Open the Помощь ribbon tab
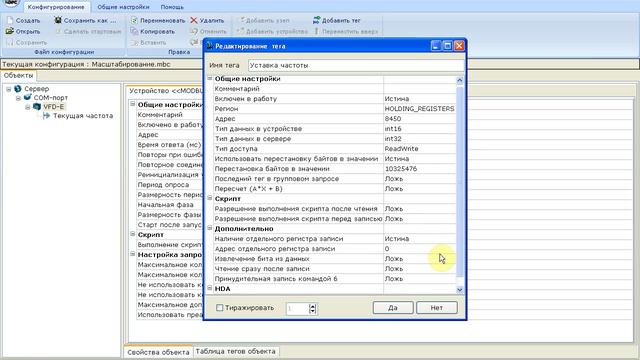The image size is (640, 360). [172, 7]
